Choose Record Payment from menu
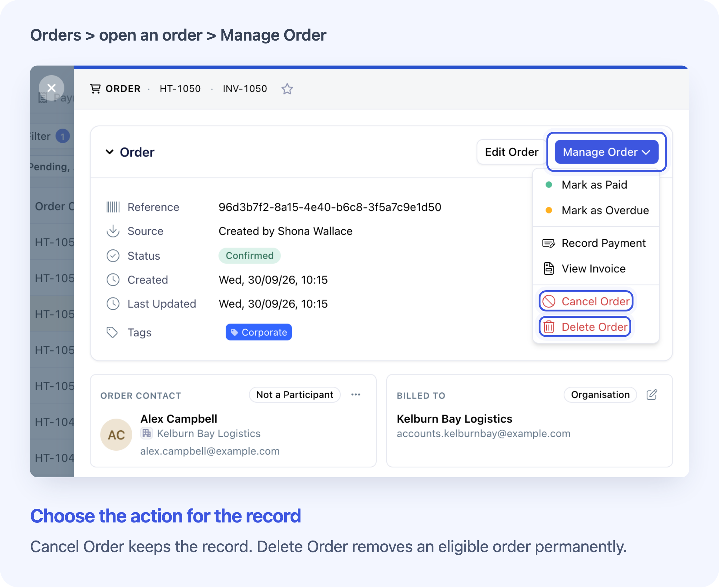The width and height of the screenshot is (719, 588). point(595,243)
